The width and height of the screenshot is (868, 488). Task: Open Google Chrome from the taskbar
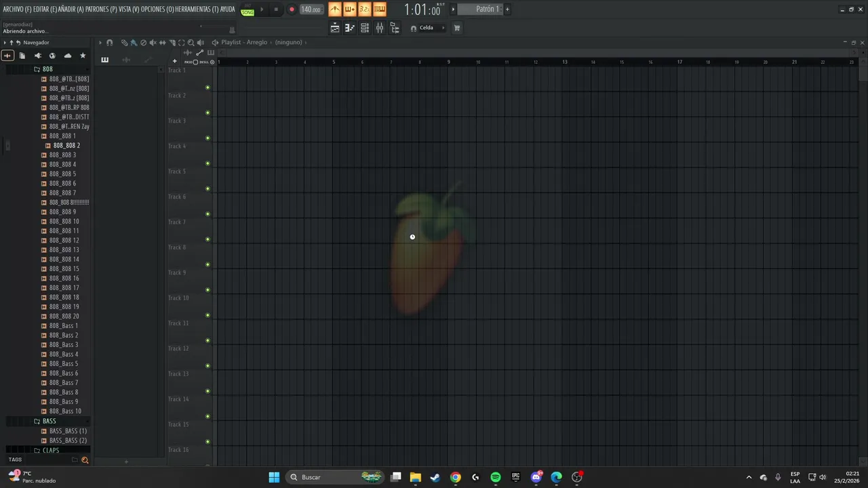coord(456,477)
